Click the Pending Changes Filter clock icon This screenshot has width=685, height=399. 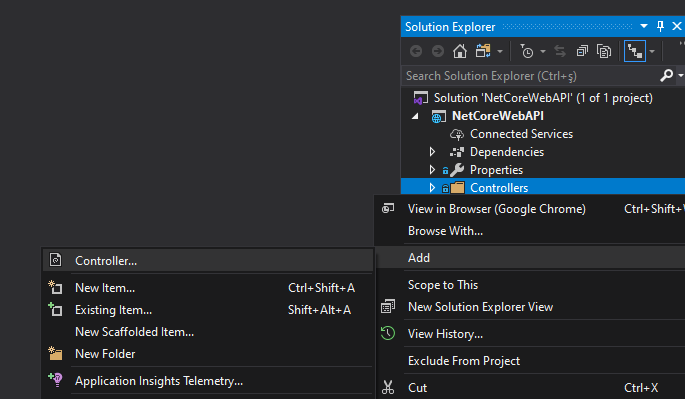click(526, 52)
